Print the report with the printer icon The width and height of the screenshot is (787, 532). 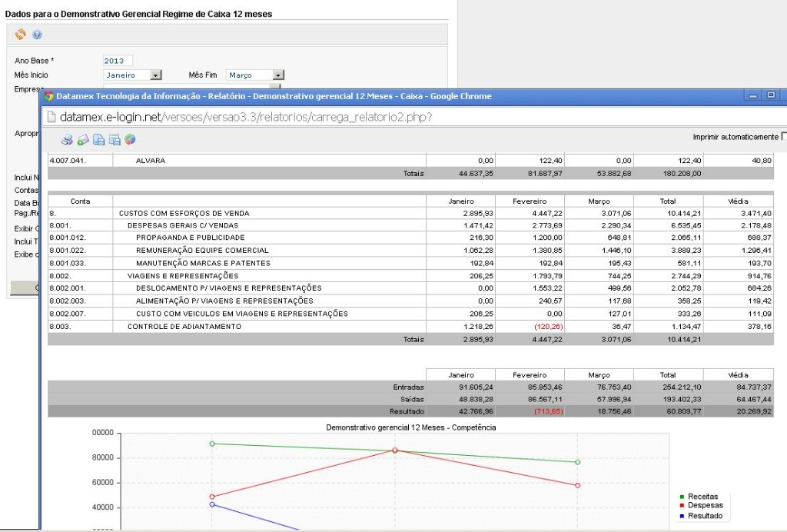(x=68, y=139)
